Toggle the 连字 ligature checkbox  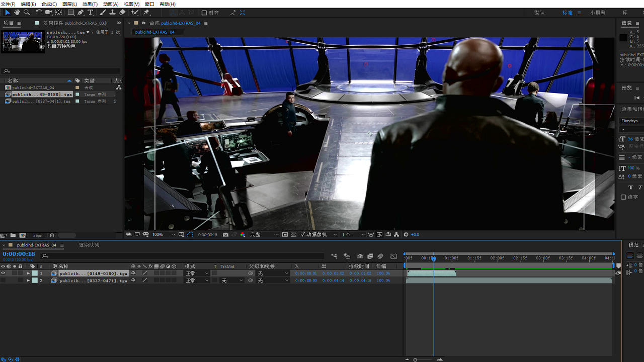(x=623, y=197)
